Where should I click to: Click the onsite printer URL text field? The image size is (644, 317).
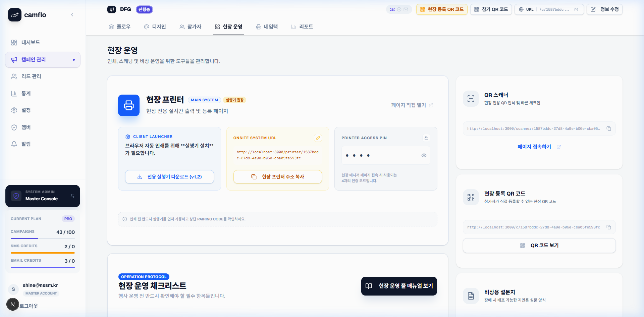pos(277,155)
